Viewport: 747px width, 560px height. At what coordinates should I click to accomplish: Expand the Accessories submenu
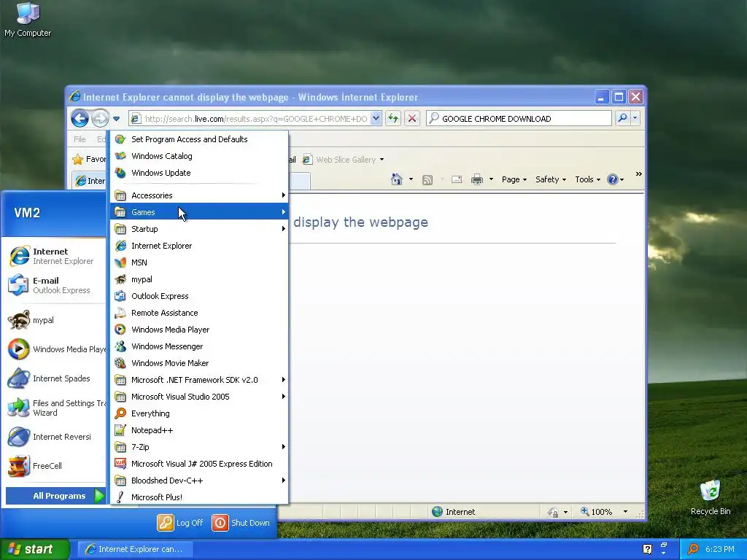[199, 195]
